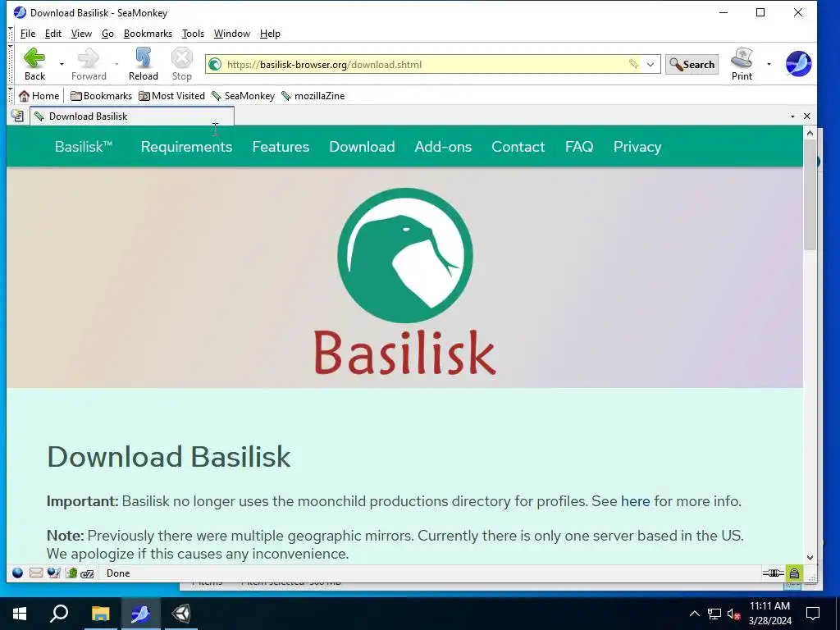Close the current tab with the tab-strip X
This screenshot has width=840, height=630.
807,116
